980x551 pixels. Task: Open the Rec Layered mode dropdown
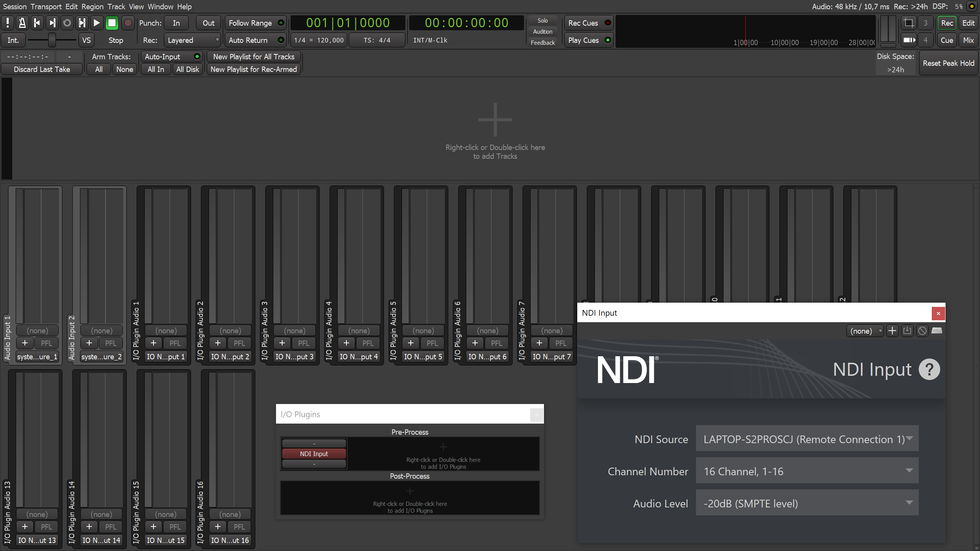(x=192, y=40)
